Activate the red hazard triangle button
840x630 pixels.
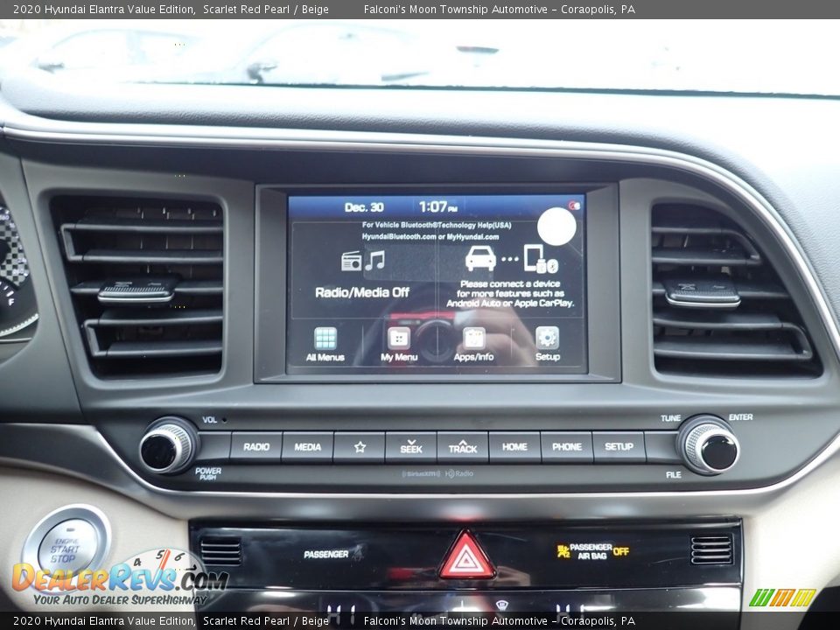[466, 556]
